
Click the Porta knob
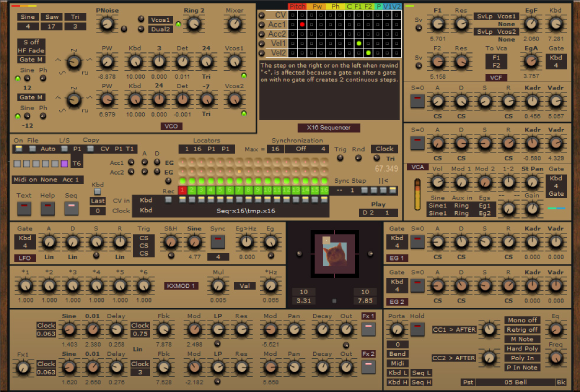[397, 329]
